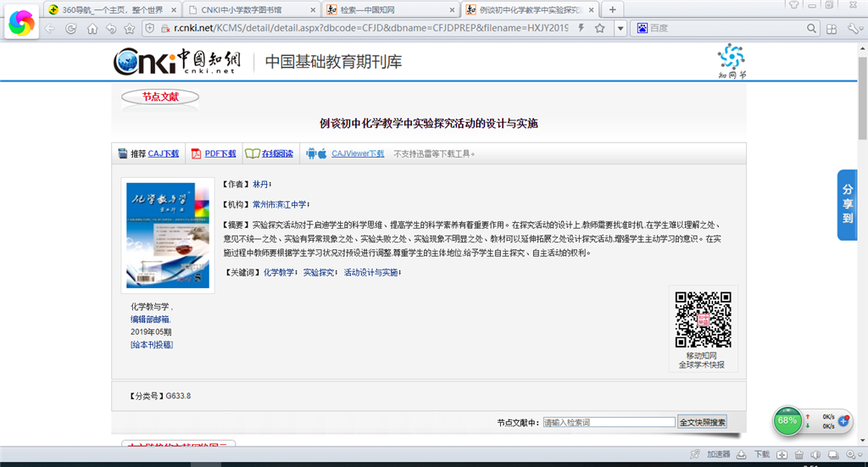This screenshot has width=868, height=467.
Task: Click the 68% memory accelerator ball
Action: pos(787,421)
